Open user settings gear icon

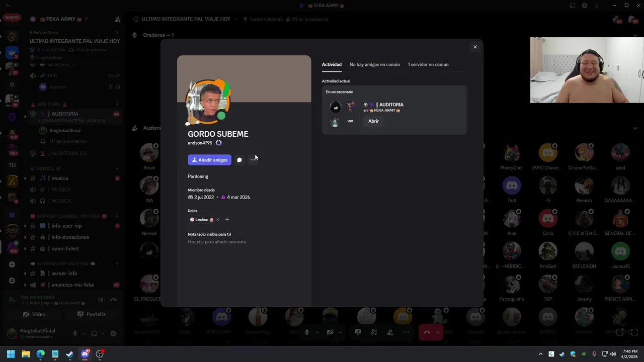113,333
